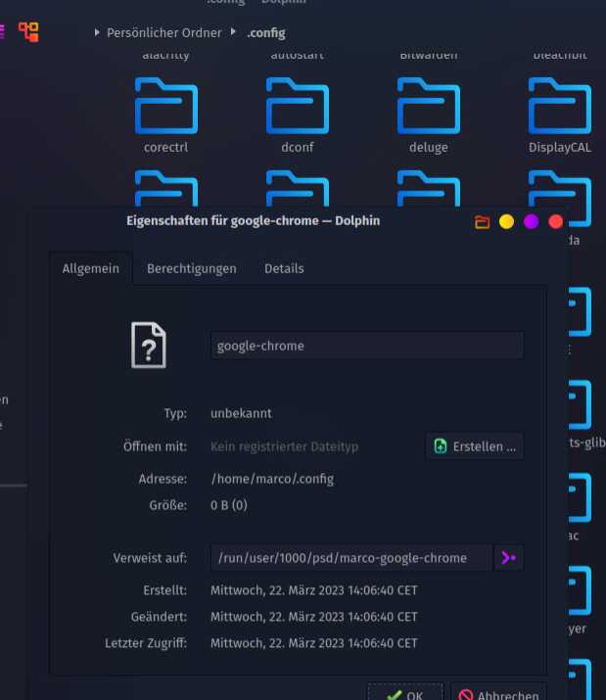This screenshot has width=606, height=700.
Task: Switch to the Berechtigungen tab
Action: tap(192, 268)
